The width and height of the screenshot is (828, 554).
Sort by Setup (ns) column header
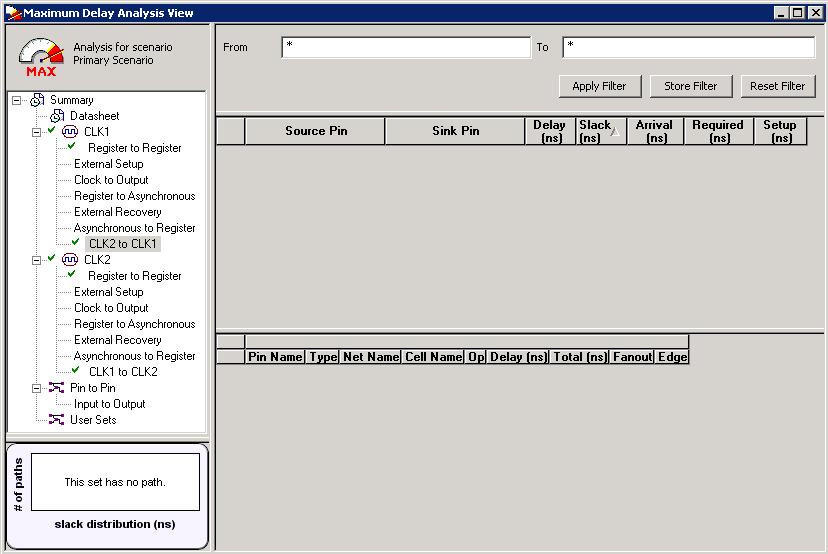[780, 131]
